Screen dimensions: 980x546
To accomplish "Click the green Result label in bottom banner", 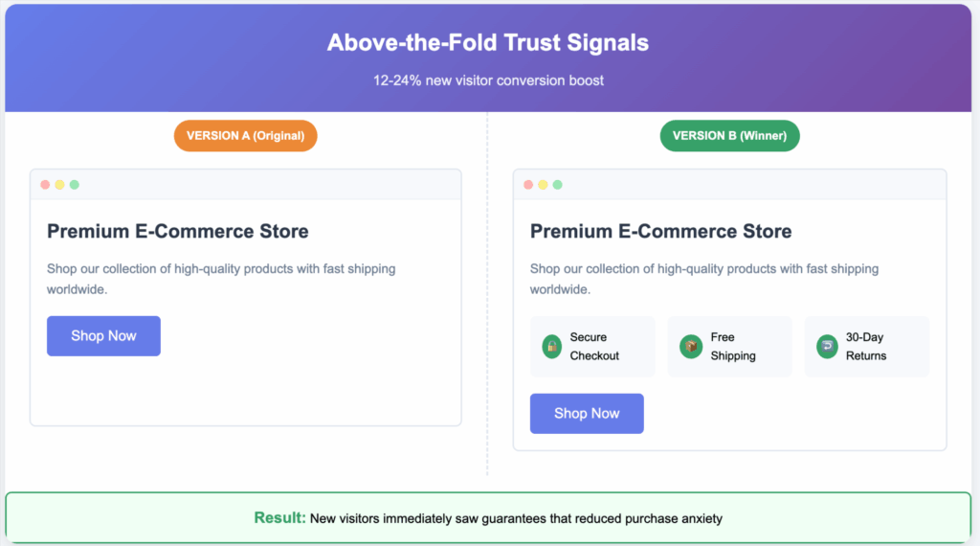I will coord(279,518).
